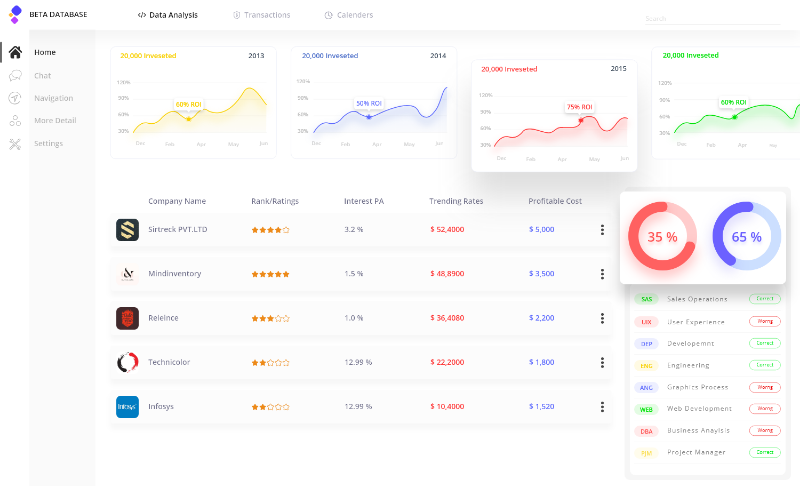Screen dimensions: 800x486
Task: Click the Wrong badge for User Experience
Action: [764, 321]
